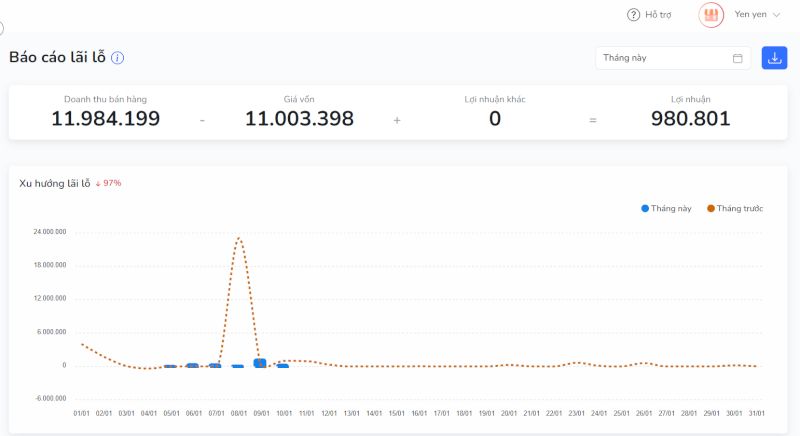Click the calendar icon in date field
Image resolution: width=800 pixels, height=436 pixels.
click(738, 58)
